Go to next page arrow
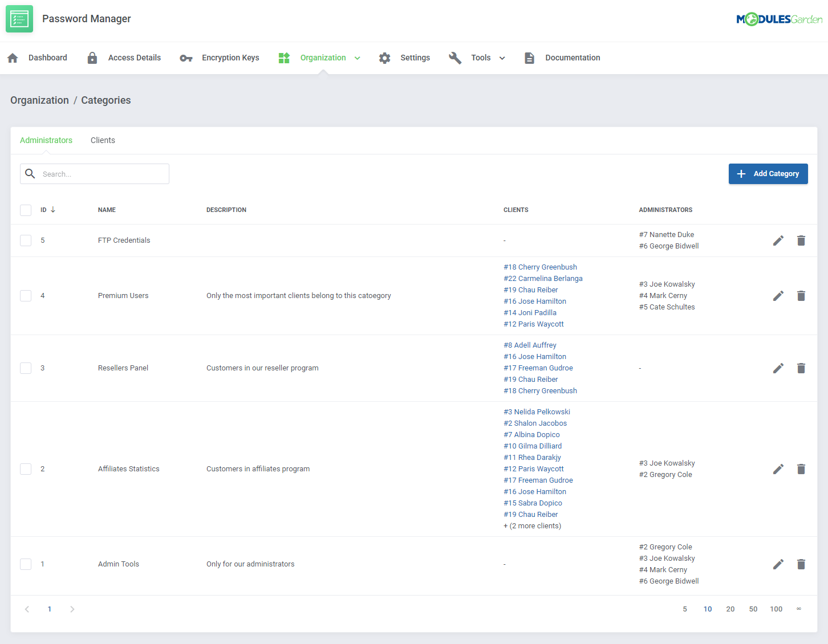 point(72,609)
